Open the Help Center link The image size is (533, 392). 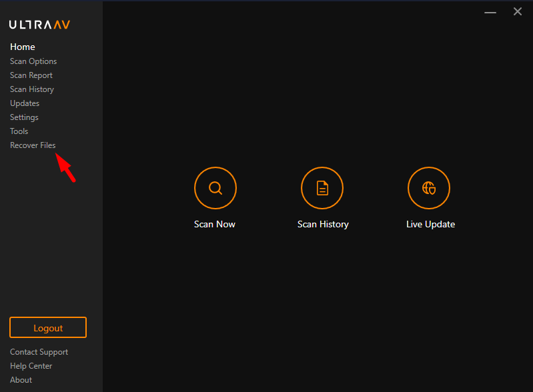tap(31, 366)
